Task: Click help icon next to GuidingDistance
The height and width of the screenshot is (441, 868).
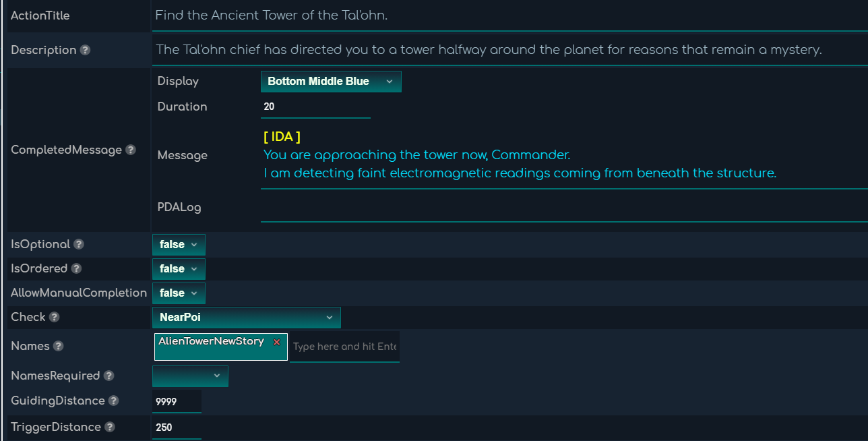Action: pos(113,401)
